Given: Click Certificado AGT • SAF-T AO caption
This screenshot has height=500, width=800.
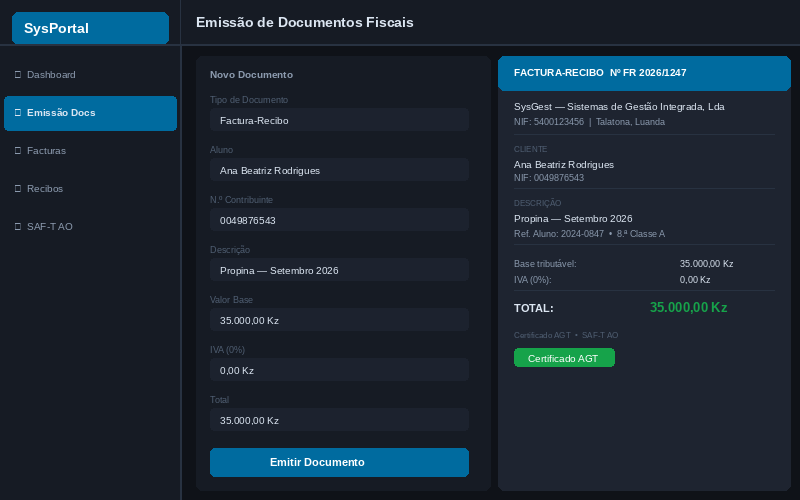Looking at the screenshot, I should tap(566, 335).
